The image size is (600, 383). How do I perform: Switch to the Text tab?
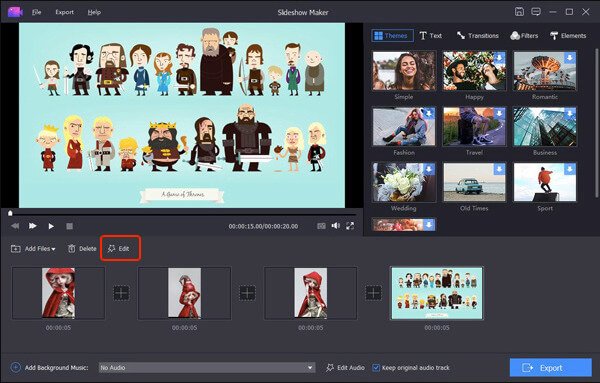coord(430,36)
